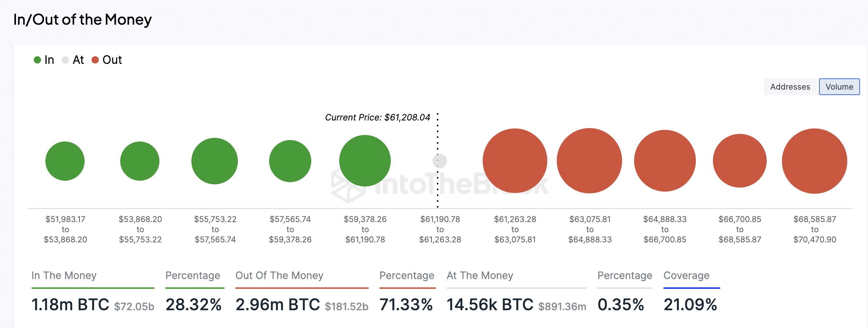
Task: Click the Out Of The Money 2.96m BTC value
Action: 278,305
